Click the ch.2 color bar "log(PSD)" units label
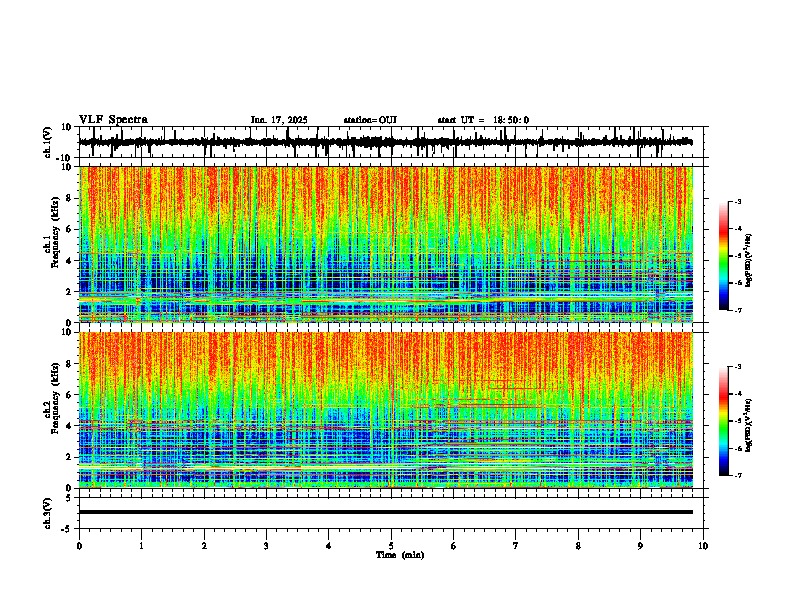This screenshot has width=792, height=612. coord(748,425)
